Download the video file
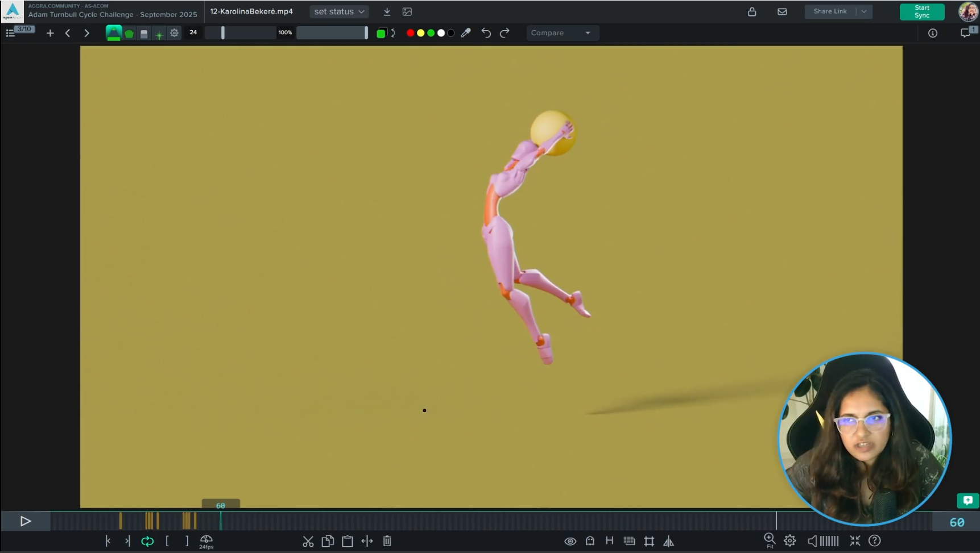This screenshot has width=980, height=553. click(x=387, y=11)
